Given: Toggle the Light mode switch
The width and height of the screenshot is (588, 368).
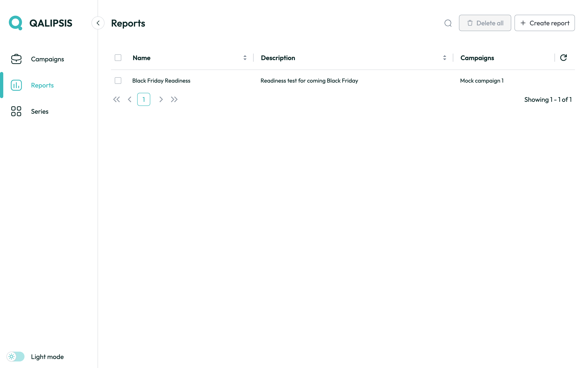Looking at the screenshot, I should pos(16,357).
